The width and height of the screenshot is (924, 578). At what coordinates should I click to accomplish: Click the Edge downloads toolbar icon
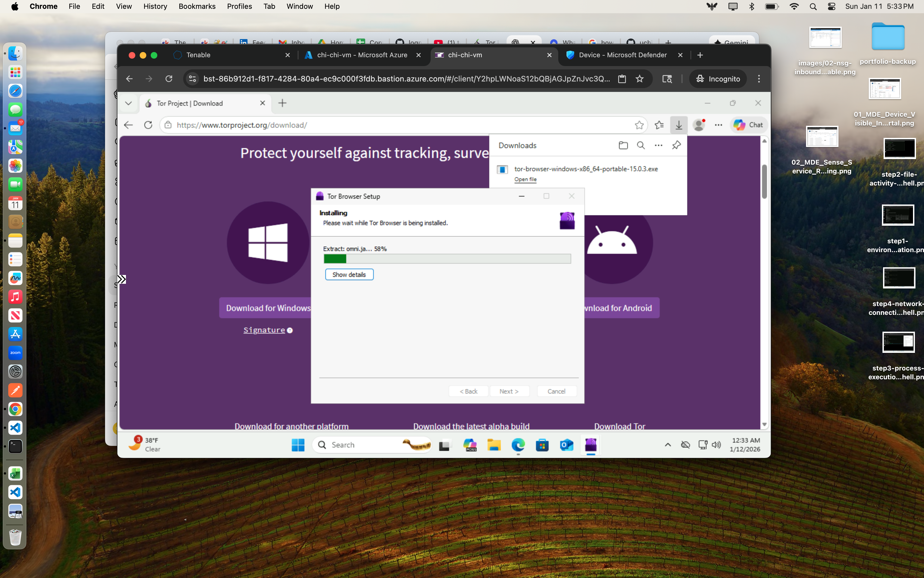(x=678, y=125)
